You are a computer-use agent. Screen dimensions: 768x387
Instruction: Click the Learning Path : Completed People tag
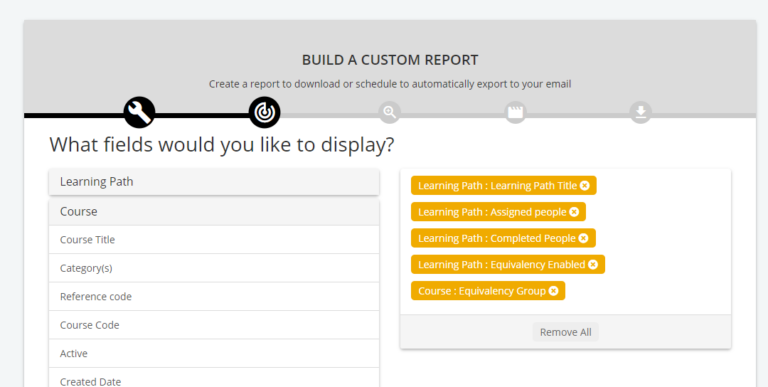click(497, 238)
